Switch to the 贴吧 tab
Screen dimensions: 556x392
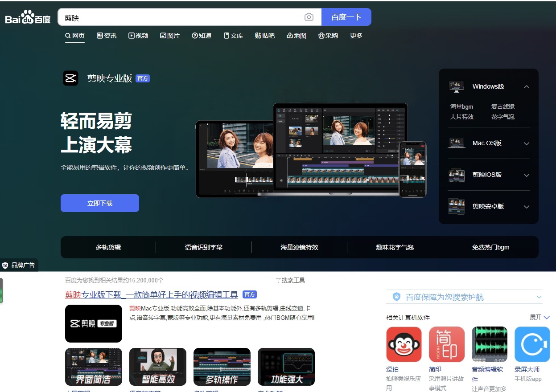click(x=265, y=36)
